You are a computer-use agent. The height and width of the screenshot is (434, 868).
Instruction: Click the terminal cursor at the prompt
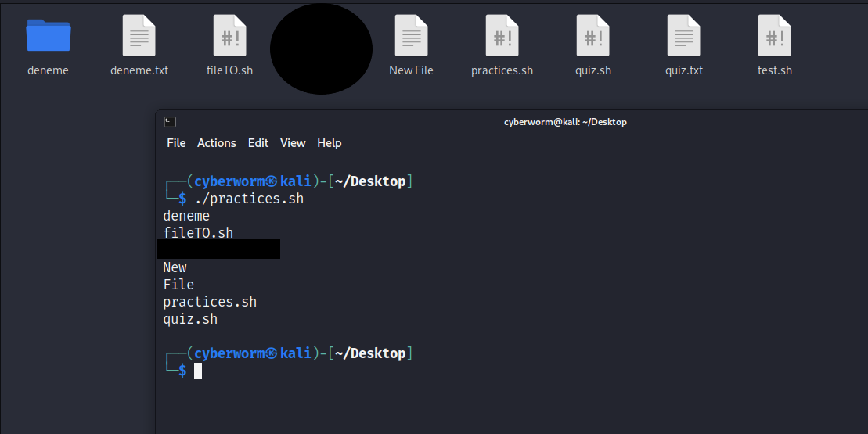[197, 371]
